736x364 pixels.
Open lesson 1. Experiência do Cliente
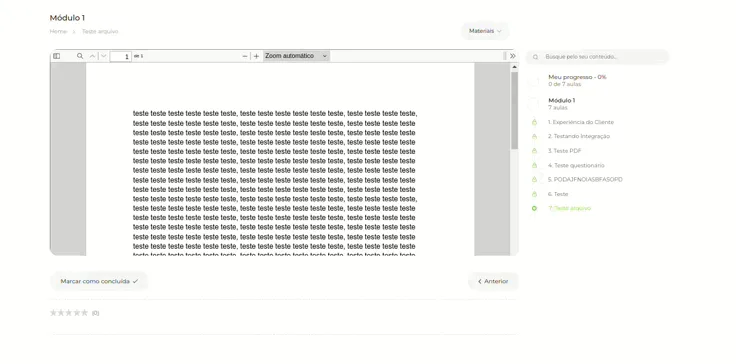pos(581,122)
